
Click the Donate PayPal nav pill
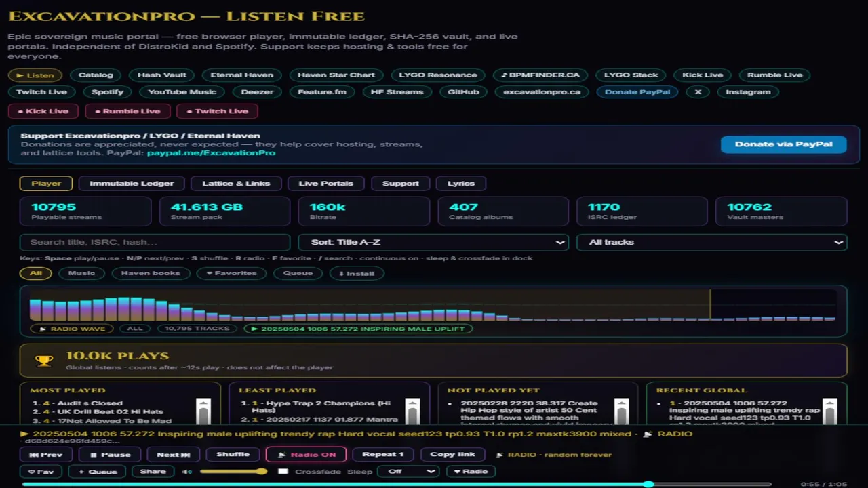[637, 91]
